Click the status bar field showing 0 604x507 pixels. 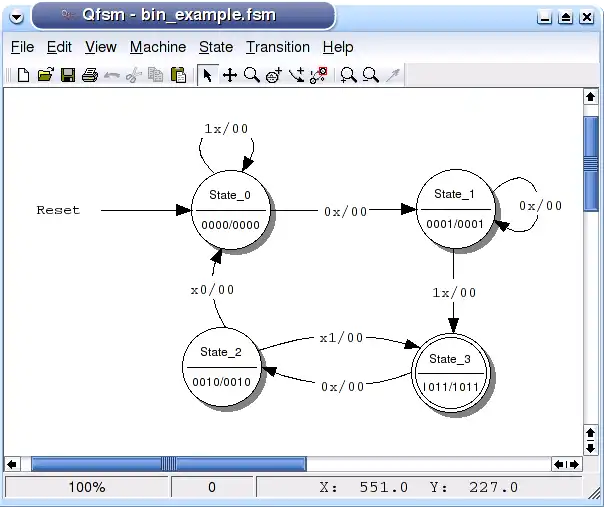coord(212,487)
